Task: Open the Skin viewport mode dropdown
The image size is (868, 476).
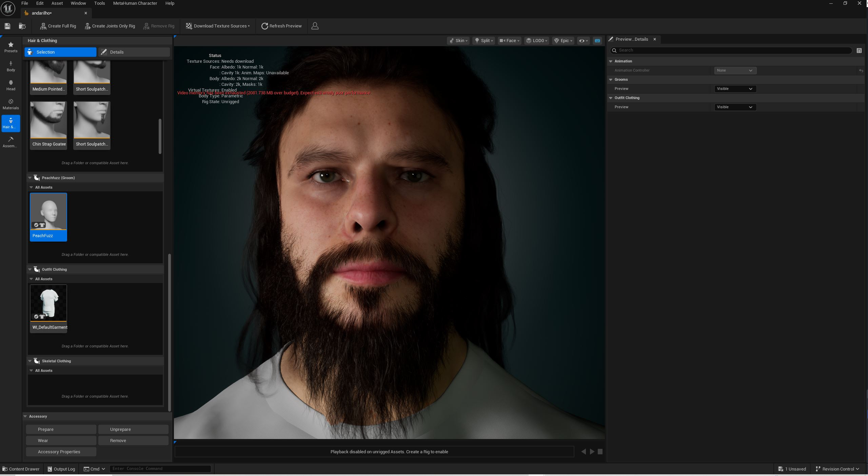Action: 458,40
